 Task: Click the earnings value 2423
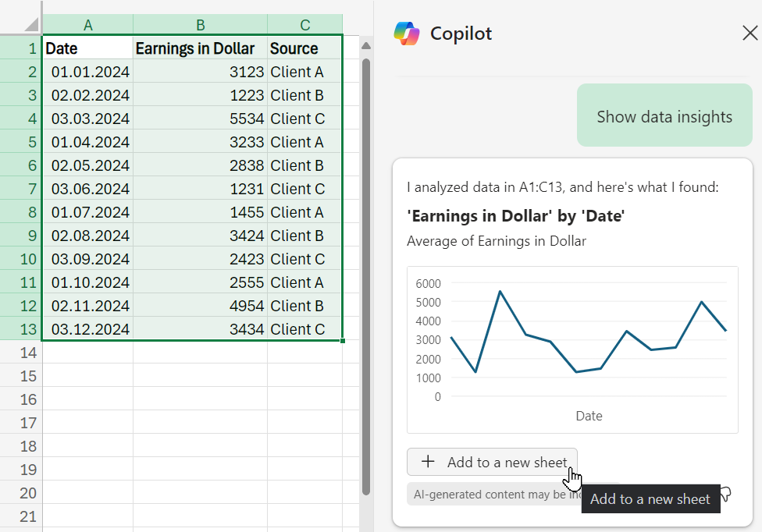[200, 258]
